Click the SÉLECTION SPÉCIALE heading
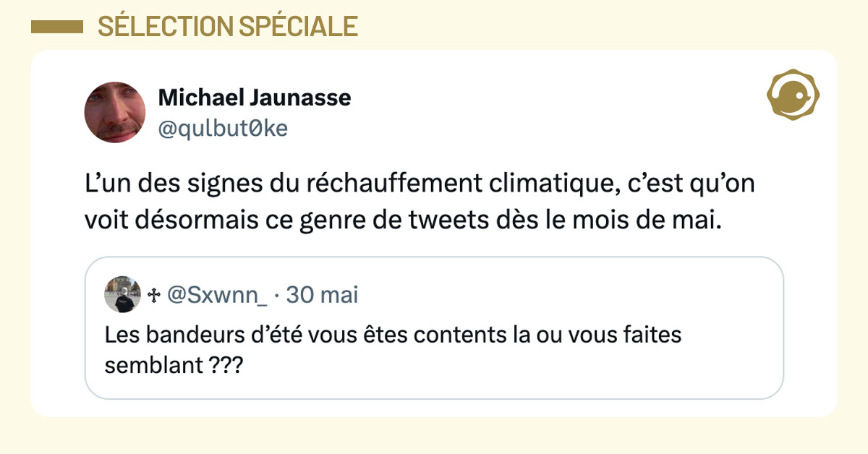 [228, 27]
